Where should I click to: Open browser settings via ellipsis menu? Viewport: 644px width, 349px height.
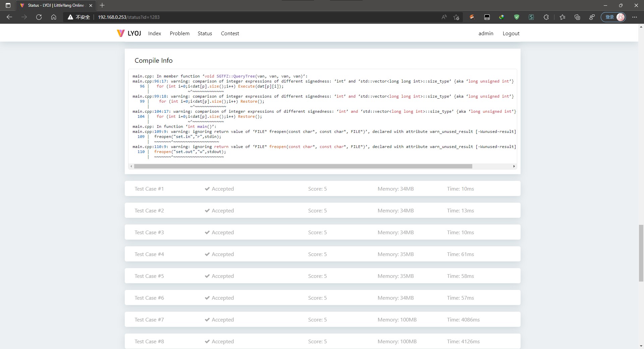635,17
